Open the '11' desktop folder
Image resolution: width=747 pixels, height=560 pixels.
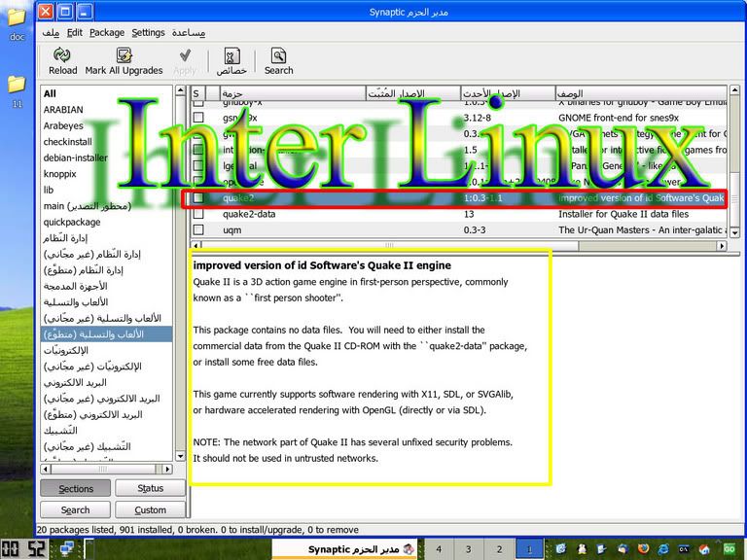tap(17, 85)
